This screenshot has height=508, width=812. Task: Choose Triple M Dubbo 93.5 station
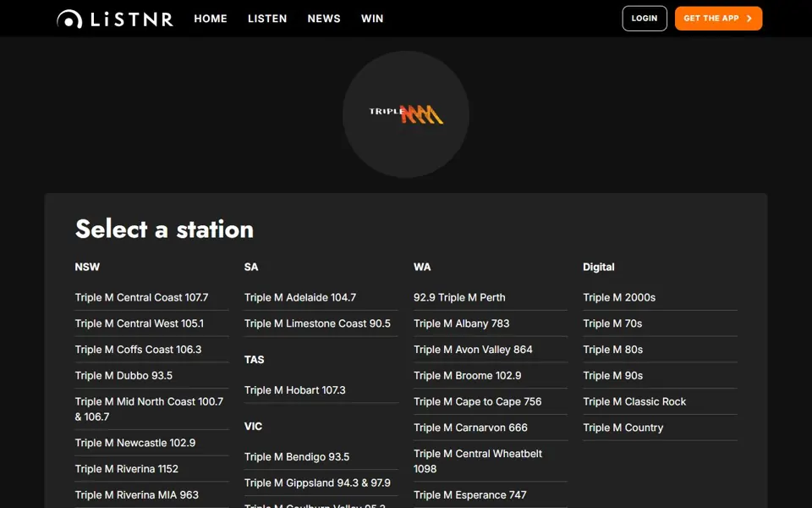[x=123, y=375]
